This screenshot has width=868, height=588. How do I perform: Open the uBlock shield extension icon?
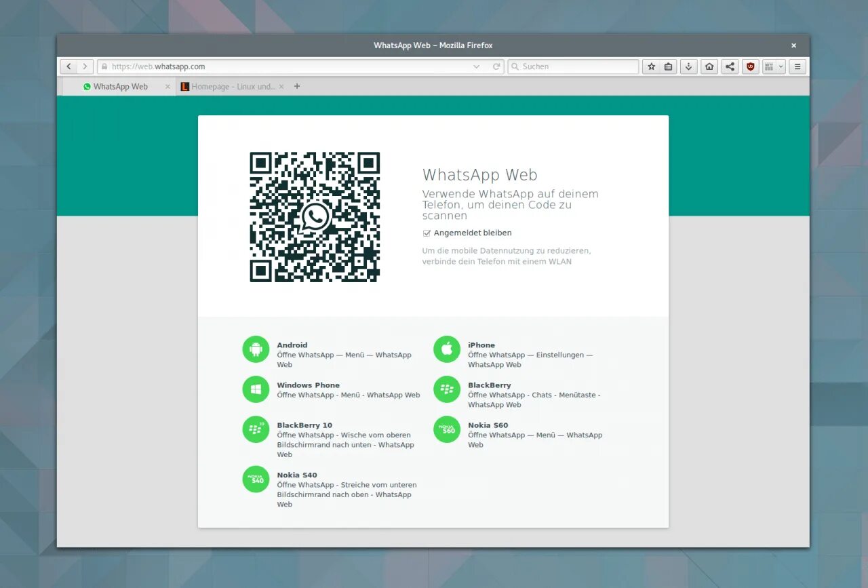point(750,66)
